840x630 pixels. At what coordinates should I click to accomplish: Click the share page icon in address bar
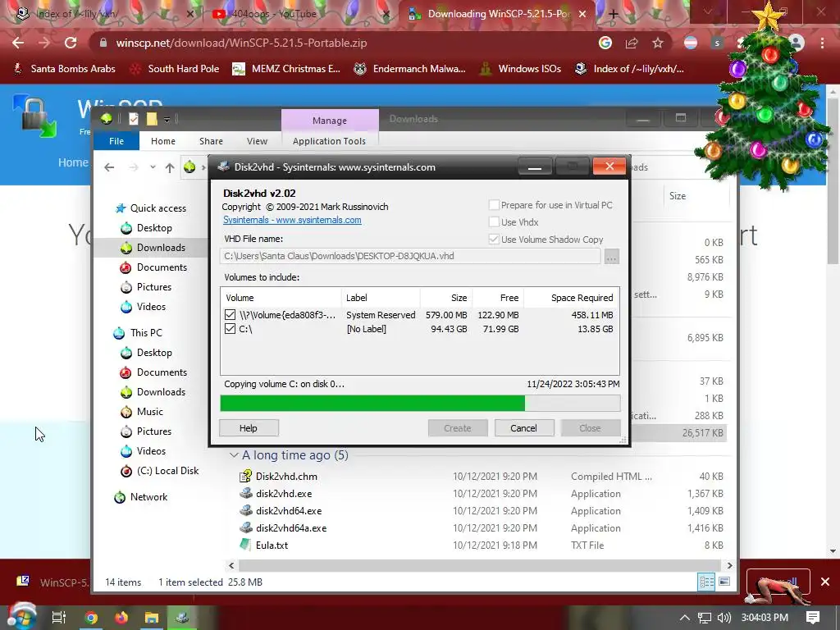(x=632, y=43)
